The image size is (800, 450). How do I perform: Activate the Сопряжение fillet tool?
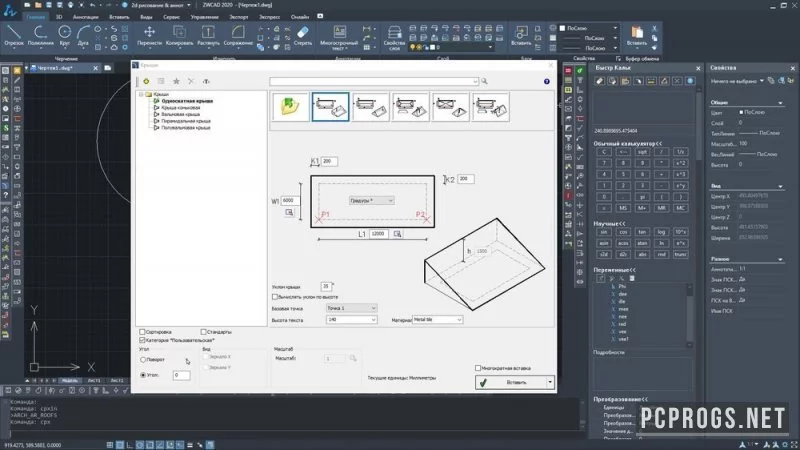[x=238, y=36]
